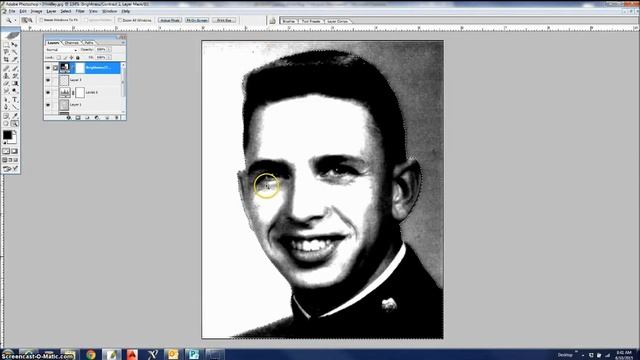Select the Line shape tool
The image size is (640, 360).
(x=14, y=107)
